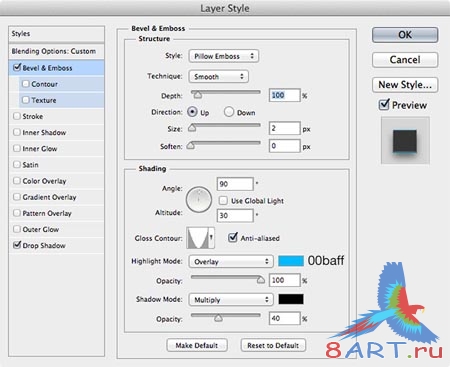Enable the Color Overlay checkbox
450x367 pixels.
click(17, 180)
